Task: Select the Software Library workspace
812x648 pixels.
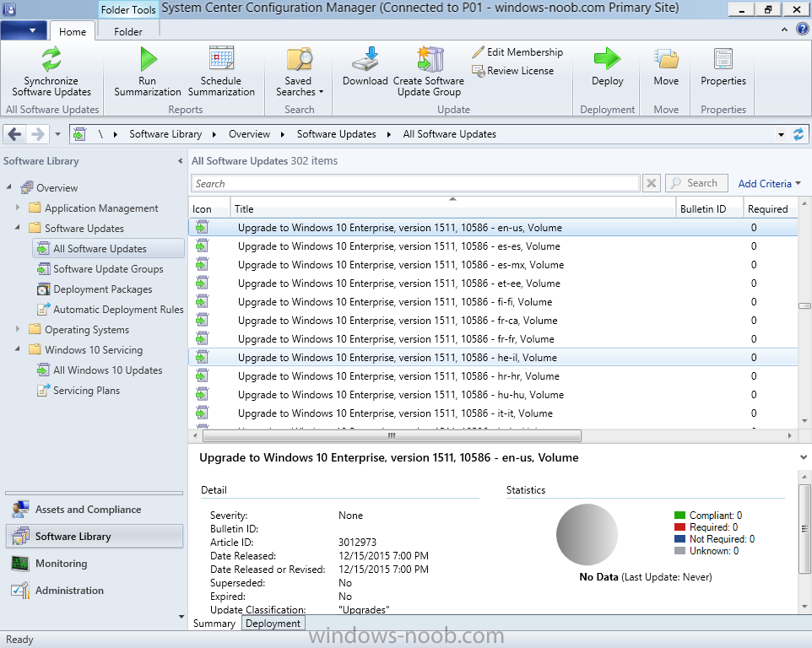Action: point(94,537)
